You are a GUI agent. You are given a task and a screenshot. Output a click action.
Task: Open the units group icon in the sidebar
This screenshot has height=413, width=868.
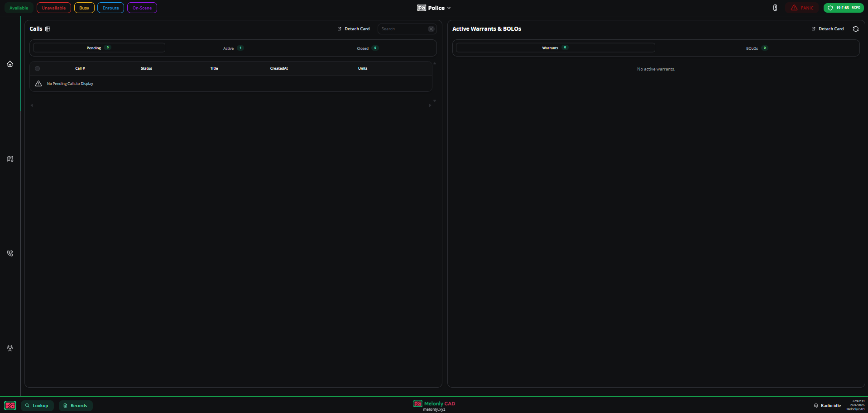point(10,348)
